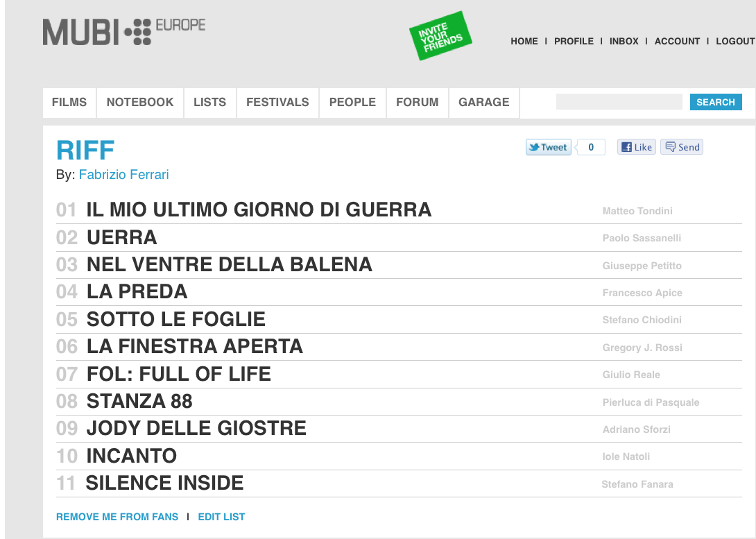This screenshot has height=539, width=756.
Task: Open film Il Mio Ultimo Giorno di Guerra
Action: (259, 209)
